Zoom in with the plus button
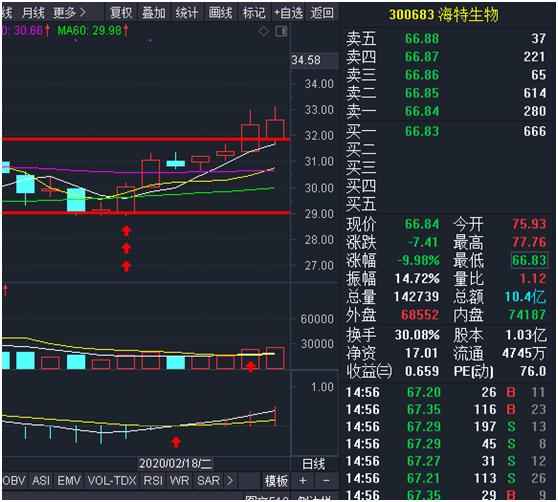 click(x=303, y=481)
